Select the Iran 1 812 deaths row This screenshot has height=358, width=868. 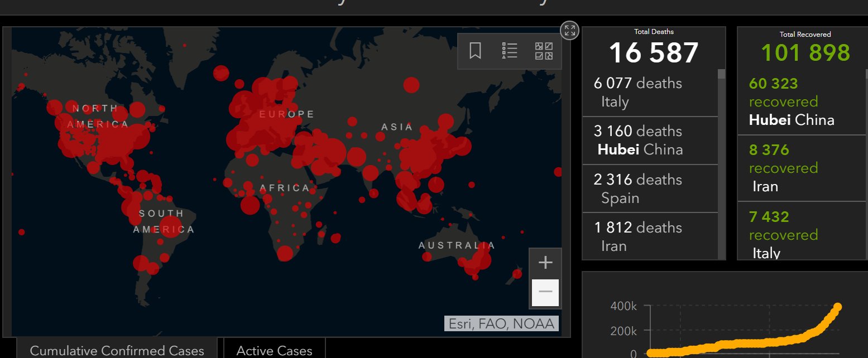(x=650, y=236)
